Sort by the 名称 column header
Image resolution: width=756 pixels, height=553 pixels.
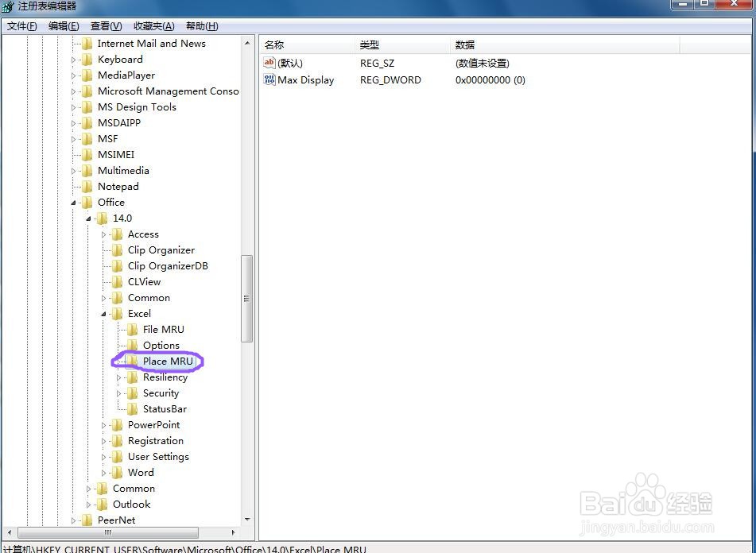(307, 44)
